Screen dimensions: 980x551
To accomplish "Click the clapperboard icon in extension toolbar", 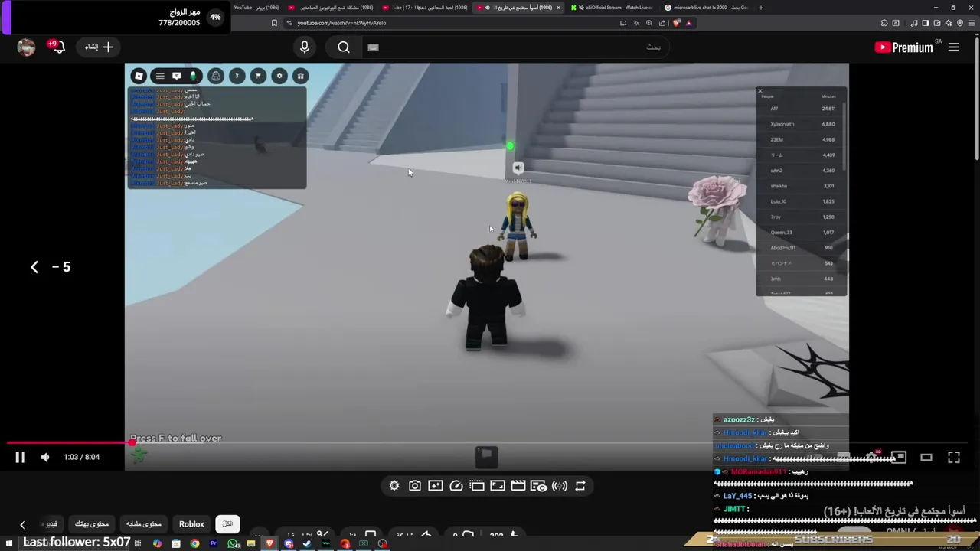I will (518, 486).
